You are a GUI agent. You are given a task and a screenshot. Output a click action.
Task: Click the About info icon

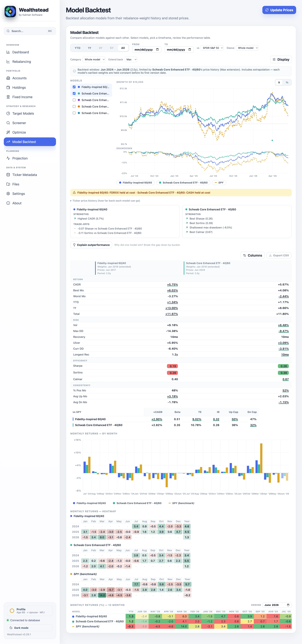point(8,203)
